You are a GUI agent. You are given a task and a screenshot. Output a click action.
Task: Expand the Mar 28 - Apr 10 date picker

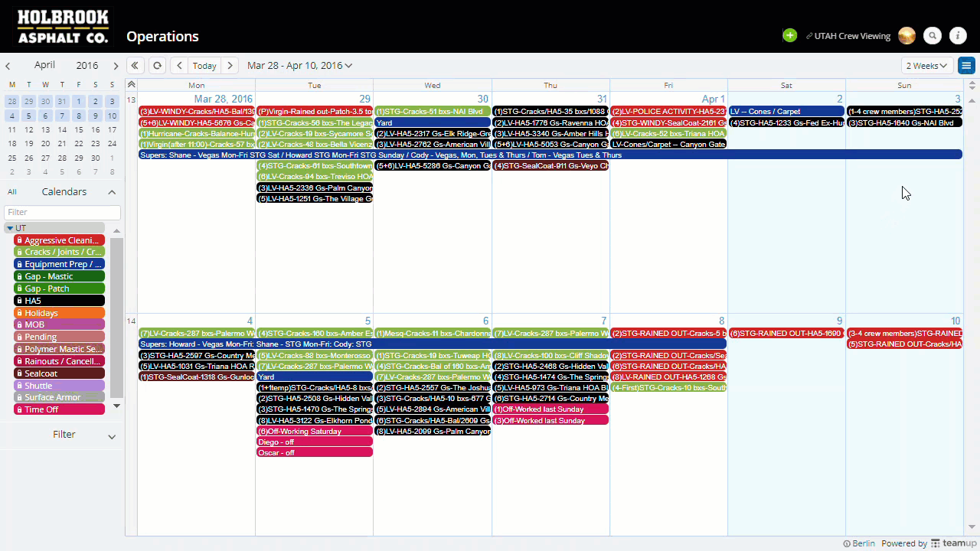coord(299,66)
